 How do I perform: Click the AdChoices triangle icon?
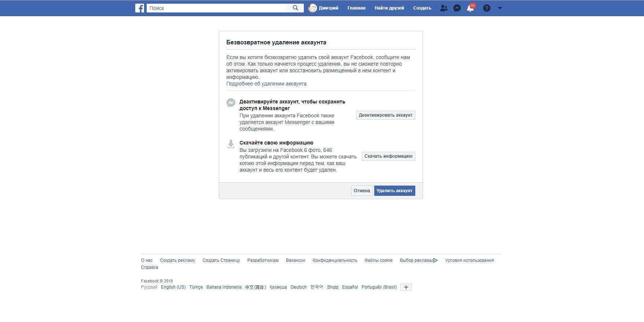(x=435, y=260)
